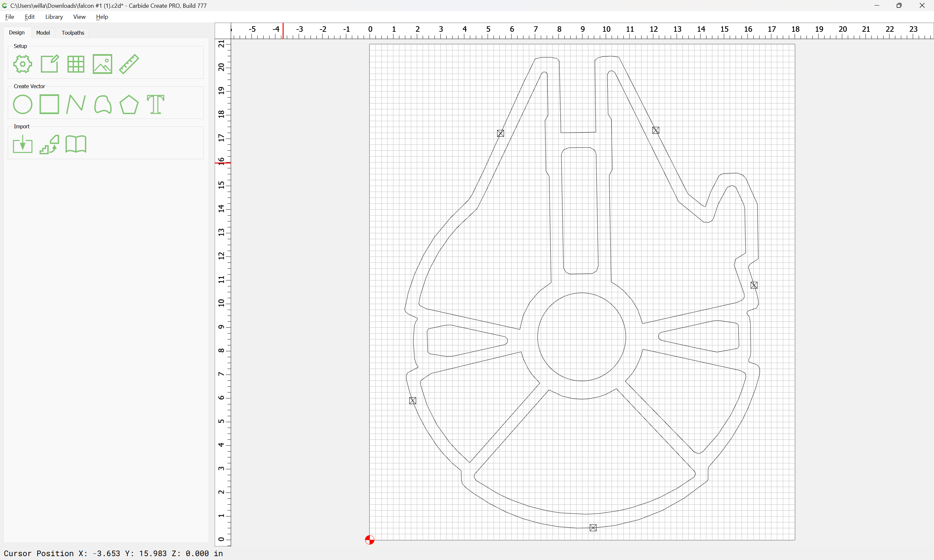
Task: Select the Polygon vector tool
Action: [129, 104]
